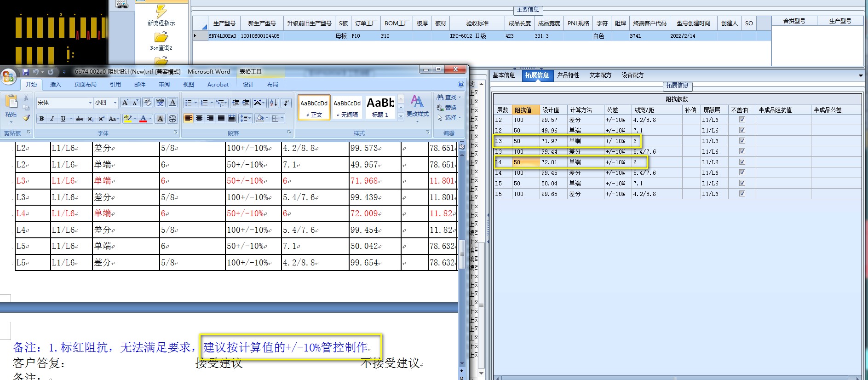Shrink the font size
This screenshot has width=868, height=380.
(x=135, y=103)
